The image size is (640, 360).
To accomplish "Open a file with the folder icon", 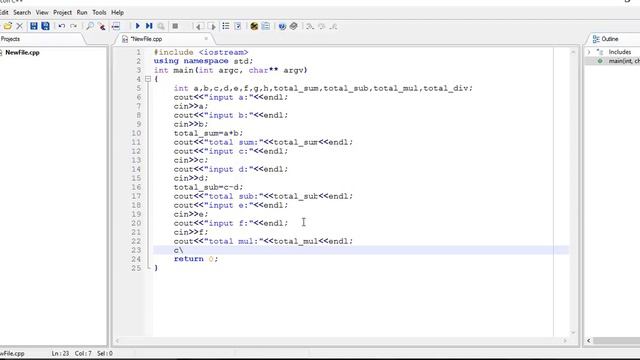I will (7, 26).
